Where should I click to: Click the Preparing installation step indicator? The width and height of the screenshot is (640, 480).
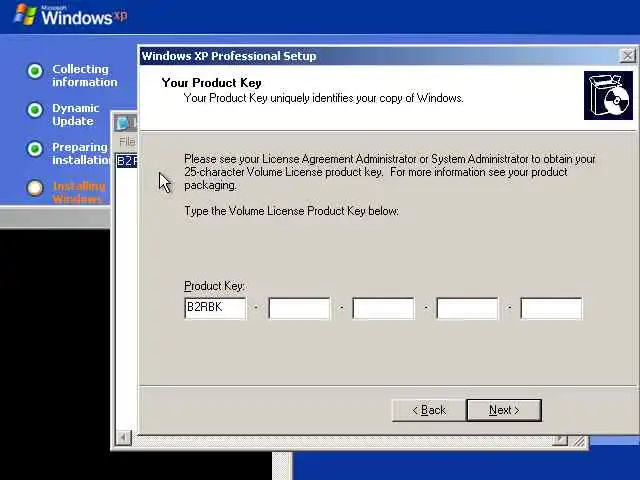[x=35, y=149]
